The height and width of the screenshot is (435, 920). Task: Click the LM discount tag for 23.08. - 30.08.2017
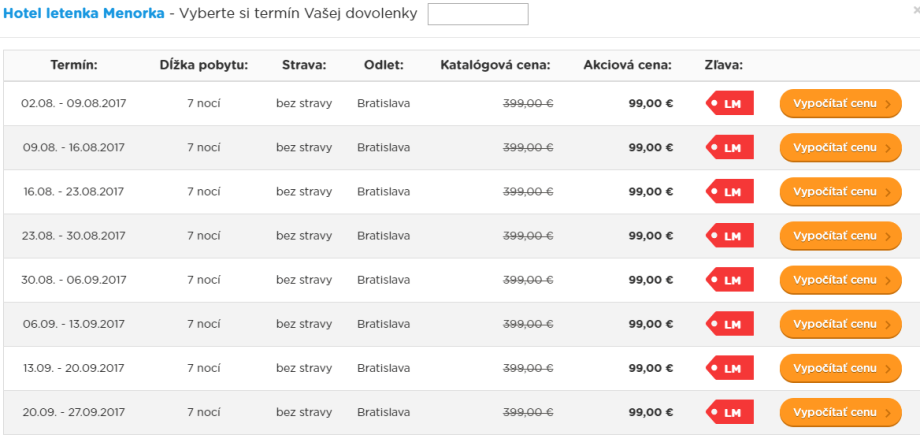[x=730, y=236]
